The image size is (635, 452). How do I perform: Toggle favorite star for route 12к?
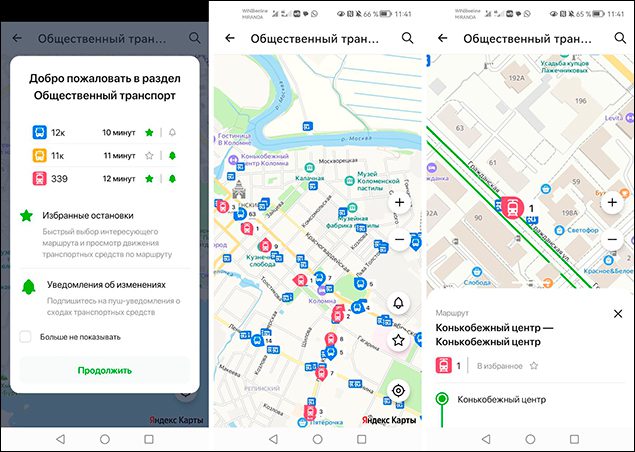coord(149,132)
